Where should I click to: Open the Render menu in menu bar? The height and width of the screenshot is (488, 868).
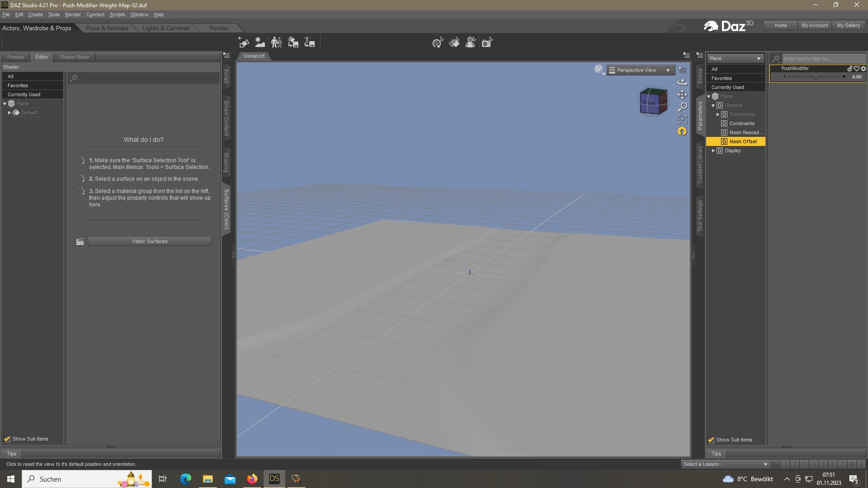(x=73, y=14)
